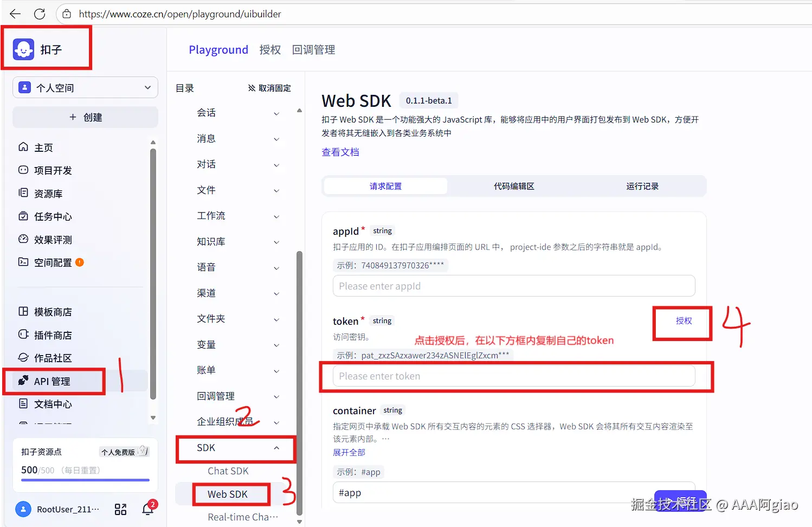
Task: Open 空间配置 icon in sidebar
Action: 23,262
